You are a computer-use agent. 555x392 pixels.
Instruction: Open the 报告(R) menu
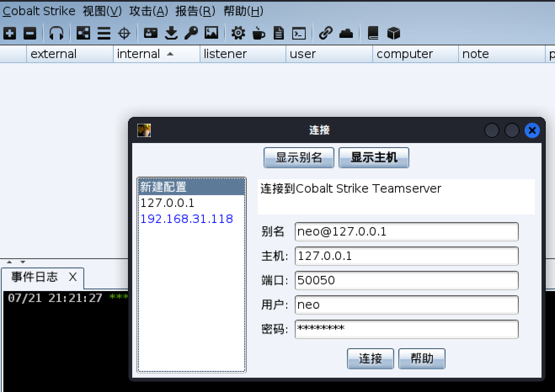pos(195,11)
